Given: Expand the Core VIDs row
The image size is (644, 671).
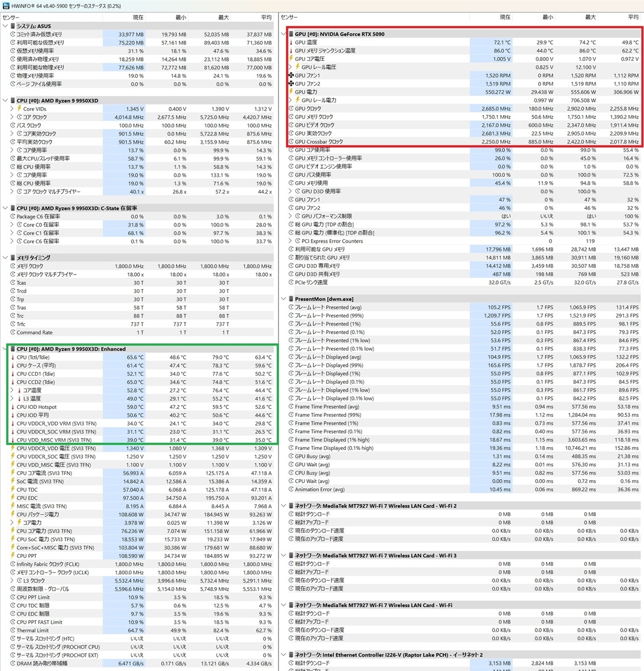Looking at the screenshot, I should click(12, 109).
